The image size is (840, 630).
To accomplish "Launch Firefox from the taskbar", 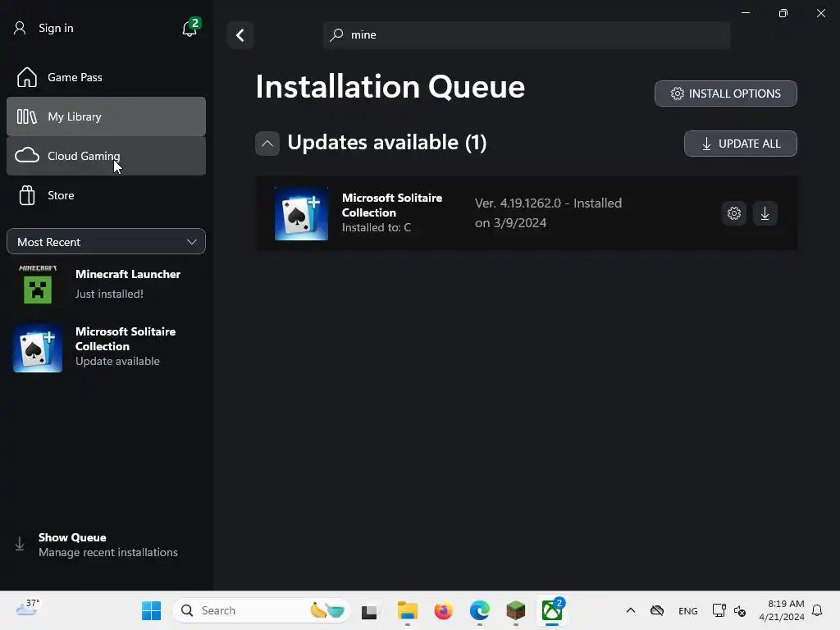I will pos(443,610).
